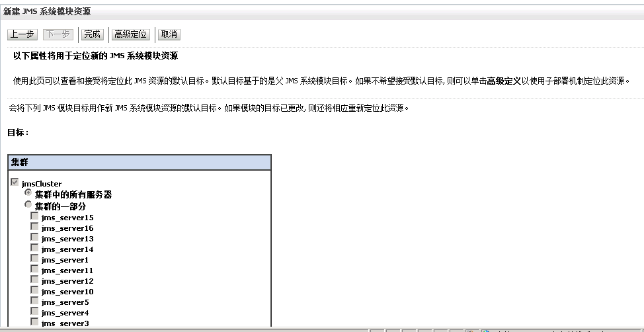
Task: Click the 新建 JMS 系统模块资源 page title
Action: tap(47, 12)
